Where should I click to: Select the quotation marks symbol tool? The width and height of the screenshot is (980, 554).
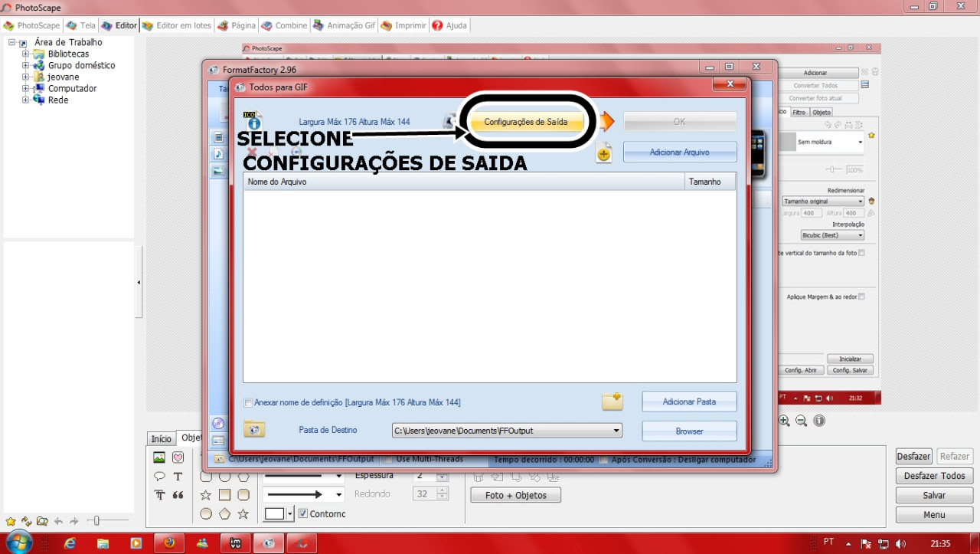coord(178,495)
